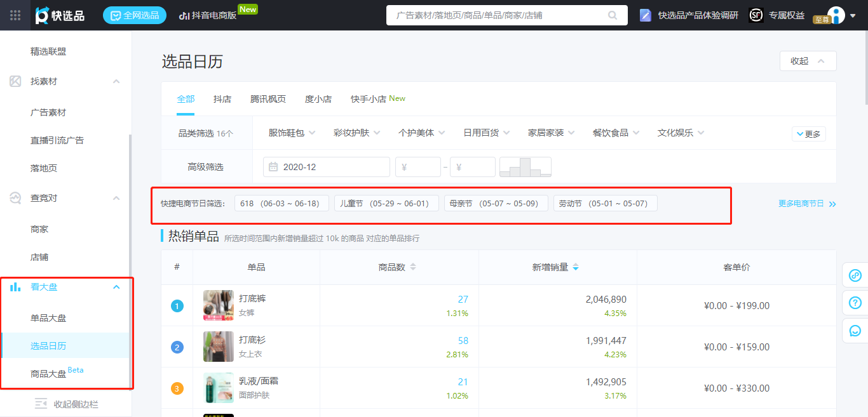
Task: Click the 看大盘 bar chart icon
Action: (15, 287)
